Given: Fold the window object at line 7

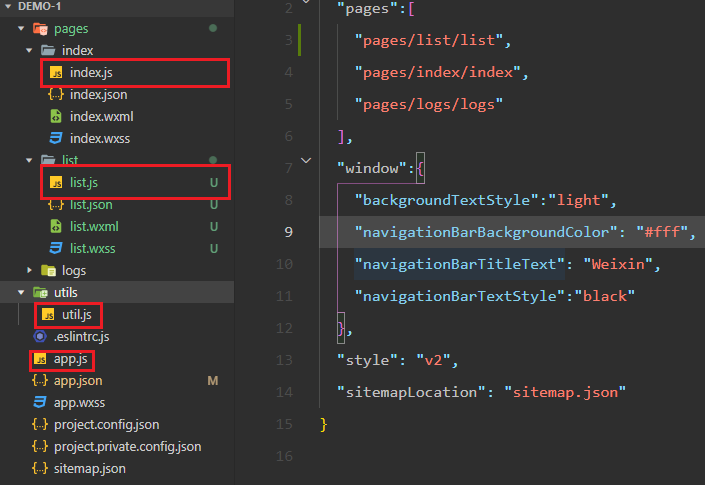Looking at the screenshot, I should [x=306, y=160].
